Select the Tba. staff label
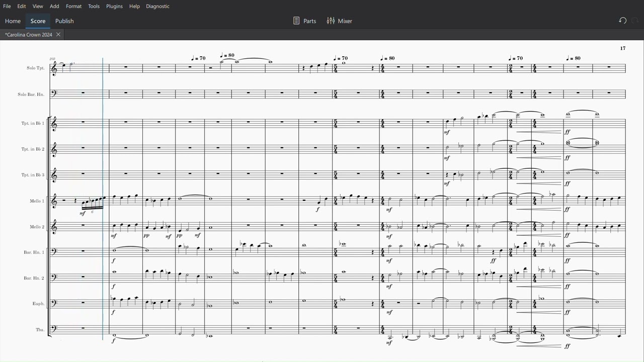The height and width of the screenshot is (362, 644). click(40, 330)
